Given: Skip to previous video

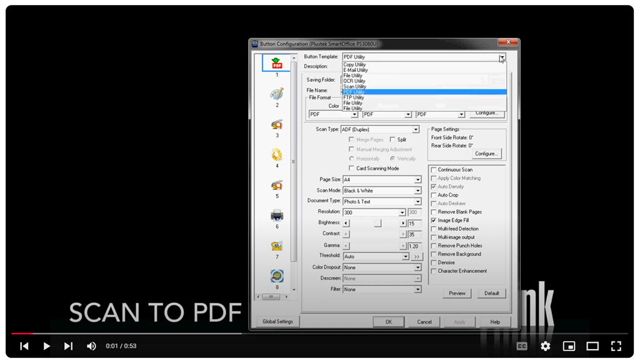Looking at the screenshot, I should 24,346.
